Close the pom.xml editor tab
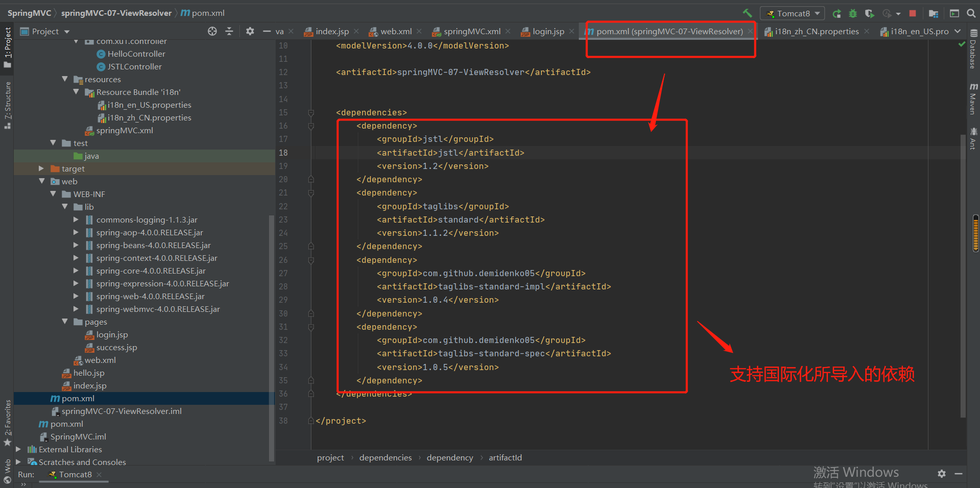The width and height of the screenshot is (980, 488). 750,31
